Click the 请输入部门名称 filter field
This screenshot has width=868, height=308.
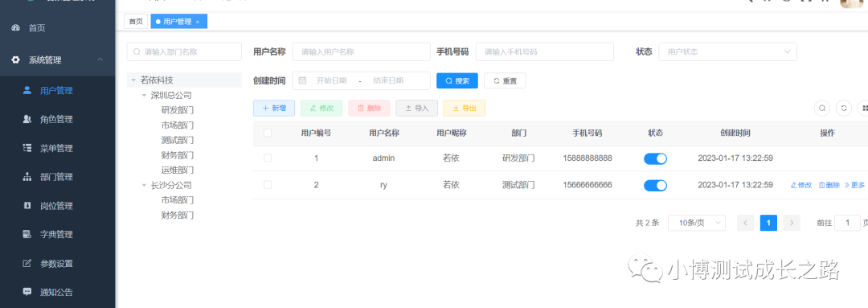(184, 51)
